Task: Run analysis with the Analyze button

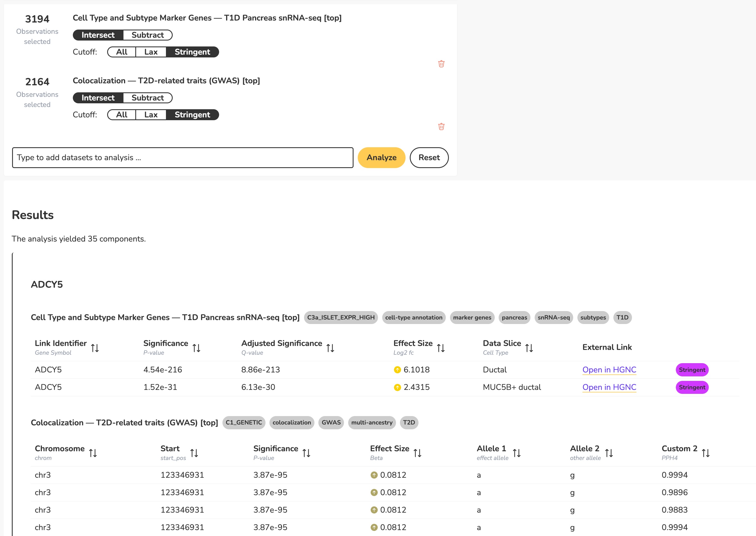Action: [381, 157]
